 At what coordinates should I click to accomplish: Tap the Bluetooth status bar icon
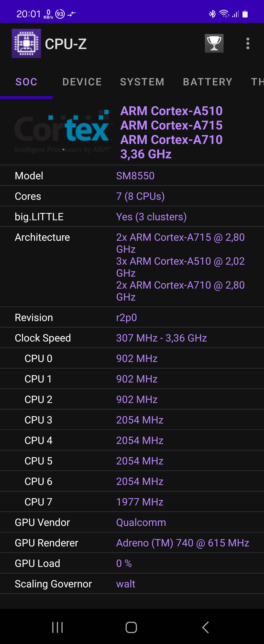(x=212, y=14)
